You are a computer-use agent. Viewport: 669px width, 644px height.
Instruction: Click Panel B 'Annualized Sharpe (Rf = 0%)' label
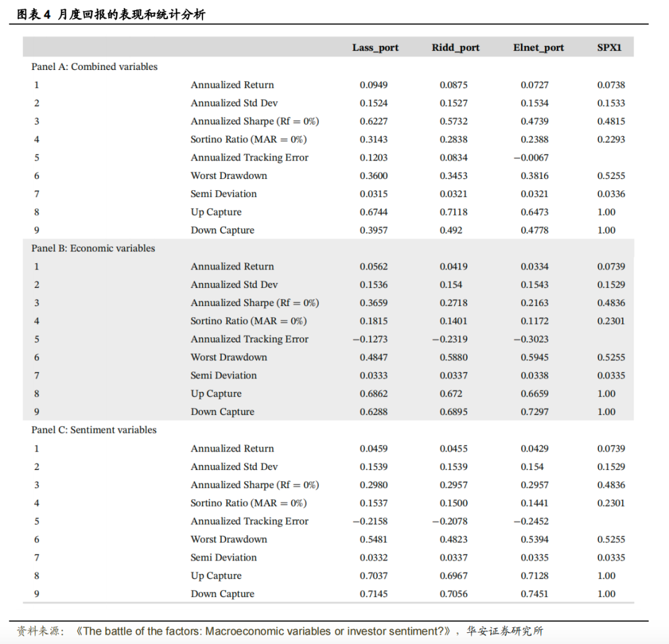255,303
